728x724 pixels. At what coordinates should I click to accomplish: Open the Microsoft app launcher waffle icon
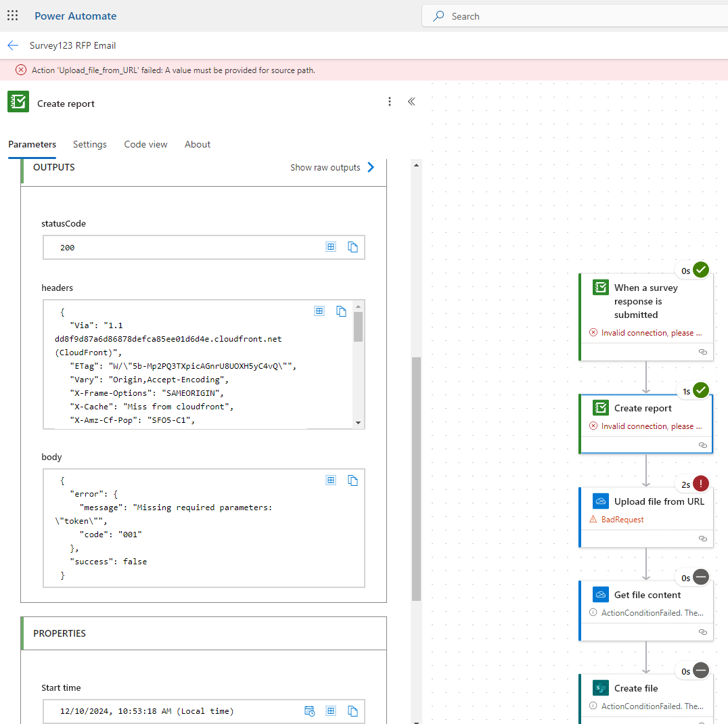coord(12,15)
